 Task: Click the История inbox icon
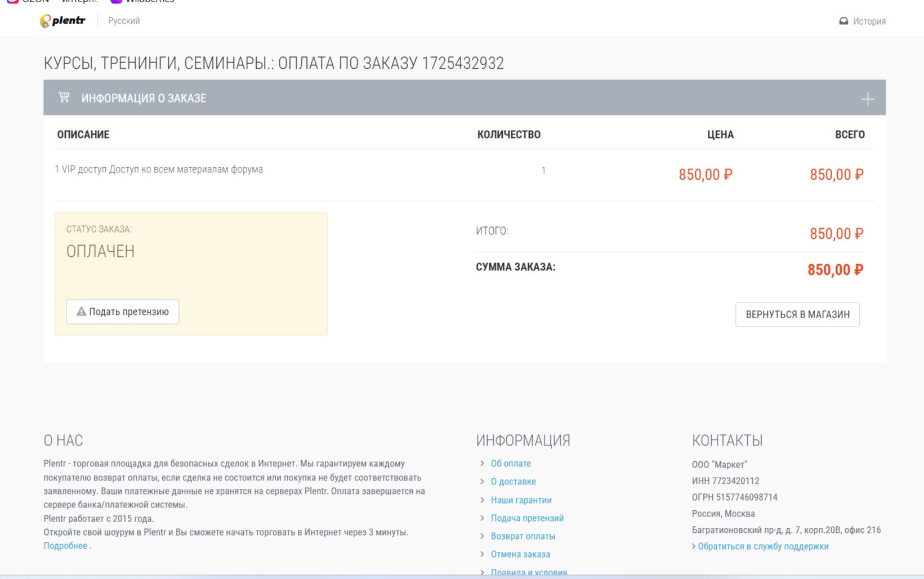pyautogui.click(x=843, y=21)
